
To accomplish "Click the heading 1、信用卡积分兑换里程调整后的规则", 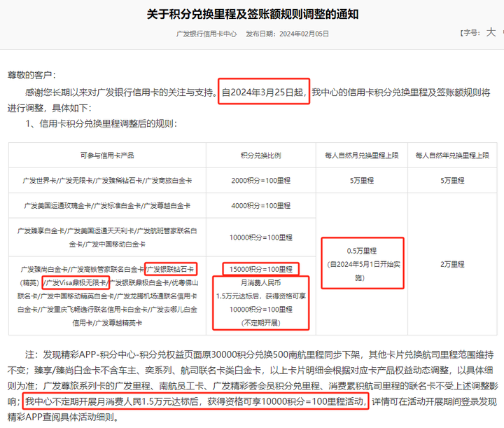I will (x=101, y=123).
